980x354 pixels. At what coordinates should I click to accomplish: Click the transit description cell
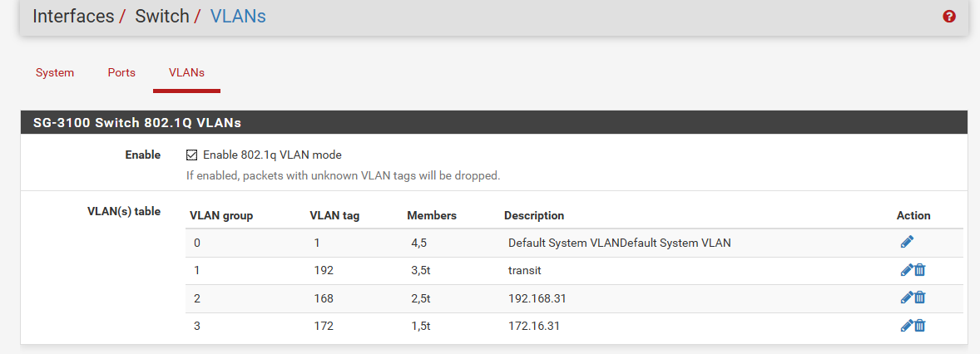click(x=525, y=271)
